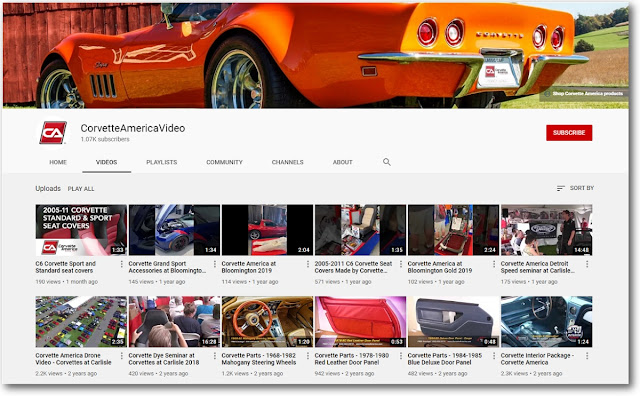The height and width of the screenshot is (396, 640).
Task: Open the channel search magnifier icon
Action: click(x=387, y=162)
